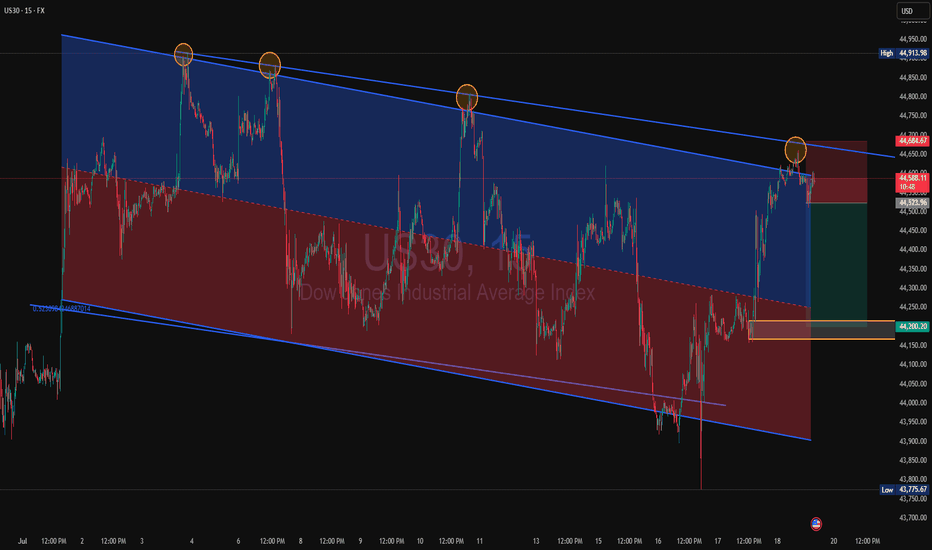The width and height of the screenshot is (932, 550).
Task: Click the gray 44,523.96 entry price label
Action: [912, 203]
